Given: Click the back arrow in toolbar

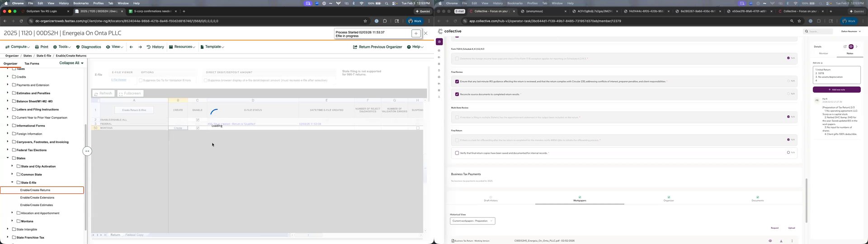Looking at the screenshot, I should pyautogui.click(x=131, y=47).
